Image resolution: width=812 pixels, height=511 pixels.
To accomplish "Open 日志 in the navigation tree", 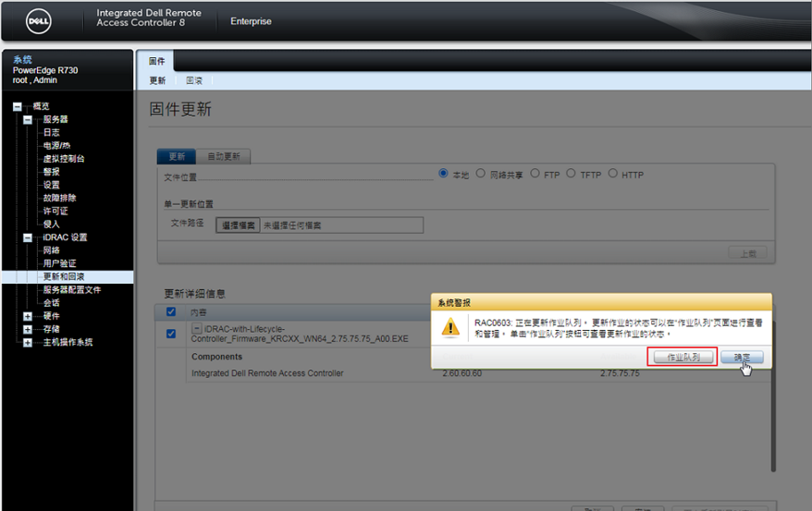I will coord(51,132).
